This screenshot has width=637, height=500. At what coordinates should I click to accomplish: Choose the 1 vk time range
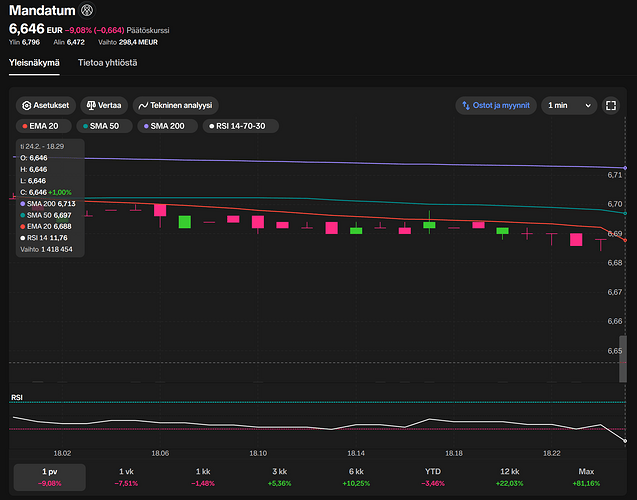point(126,476)
